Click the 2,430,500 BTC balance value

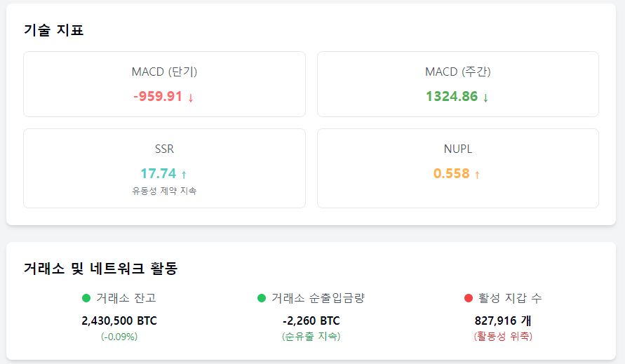click(x=119, y=321)
